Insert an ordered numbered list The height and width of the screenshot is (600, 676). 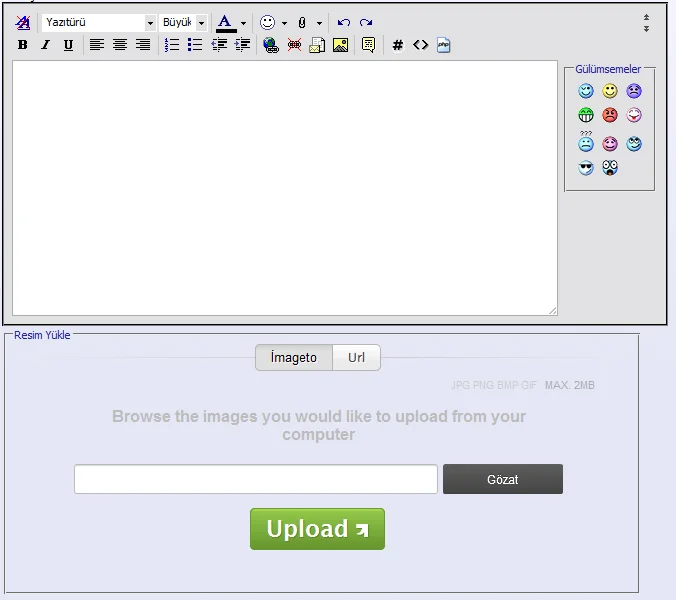[x=172, y=45]
